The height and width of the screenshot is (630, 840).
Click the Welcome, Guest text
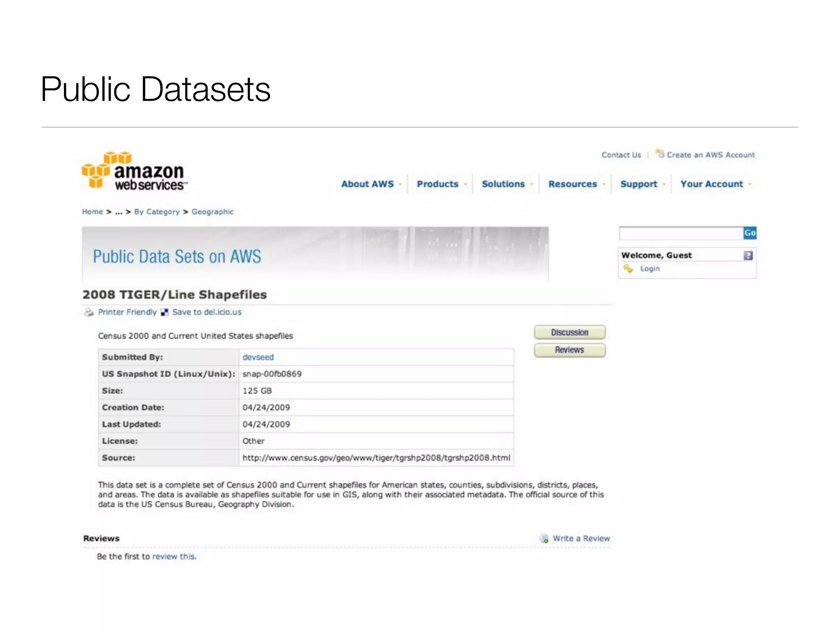[656, 256]
